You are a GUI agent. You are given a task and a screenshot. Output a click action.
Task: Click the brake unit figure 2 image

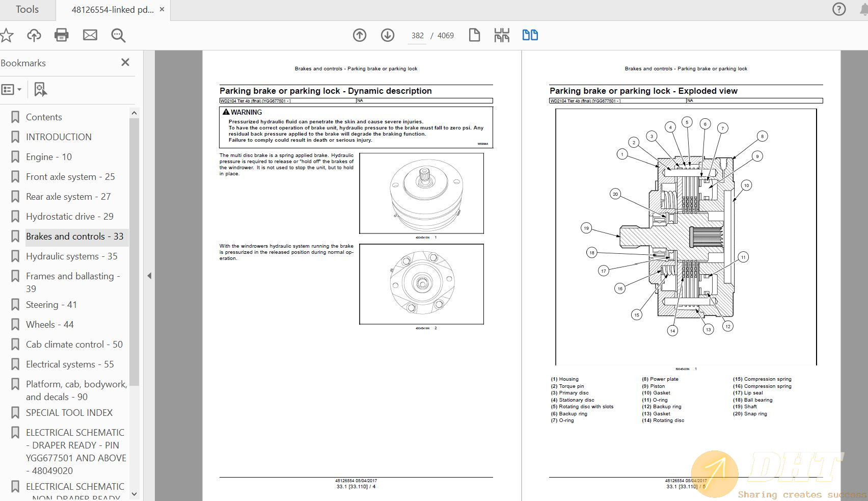421,284
